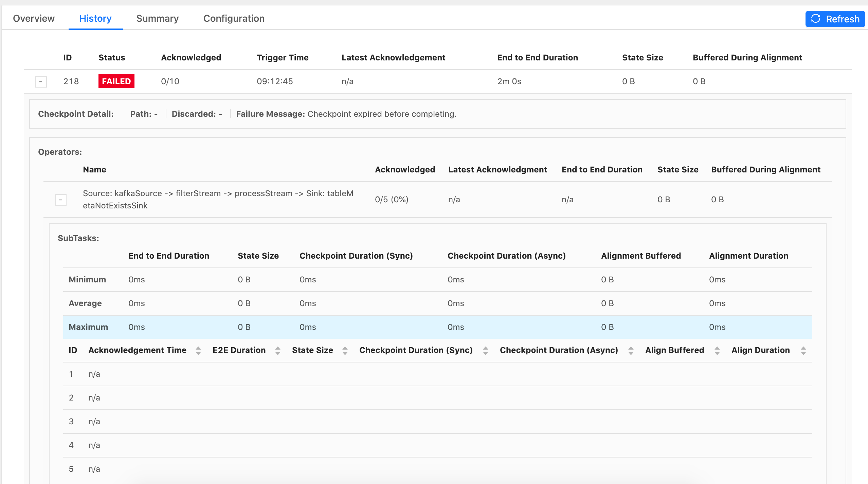Viewport: 868px width, 484px height.
Task: Sort by Checkpoint Duration (Async) icon
Action: pos(631,351)
